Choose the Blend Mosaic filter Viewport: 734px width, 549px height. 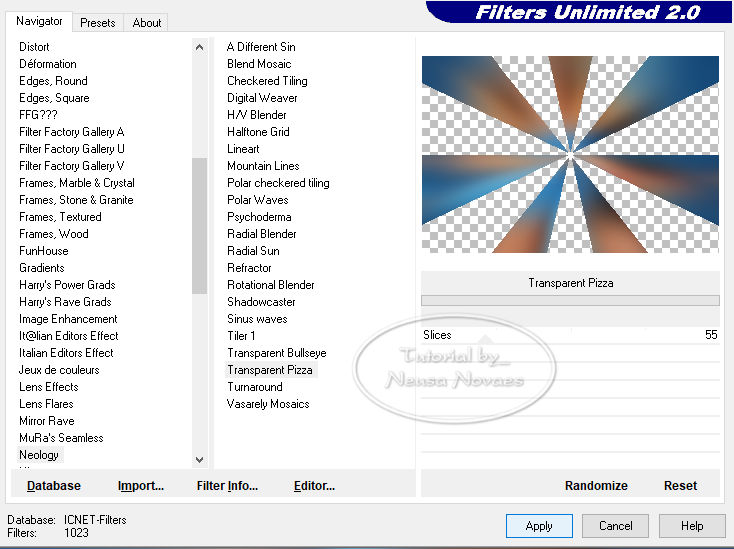tap(259, 64)
